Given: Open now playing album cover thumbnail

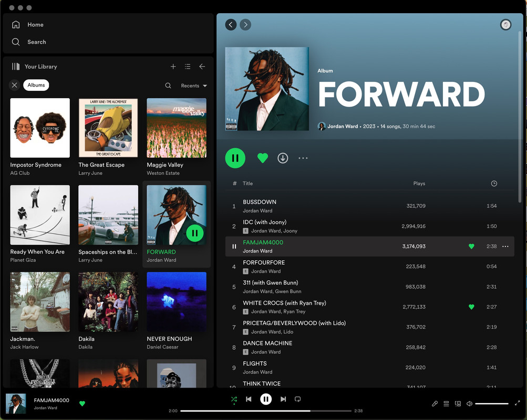Looking at the screenshot, I should coord(16,404).
